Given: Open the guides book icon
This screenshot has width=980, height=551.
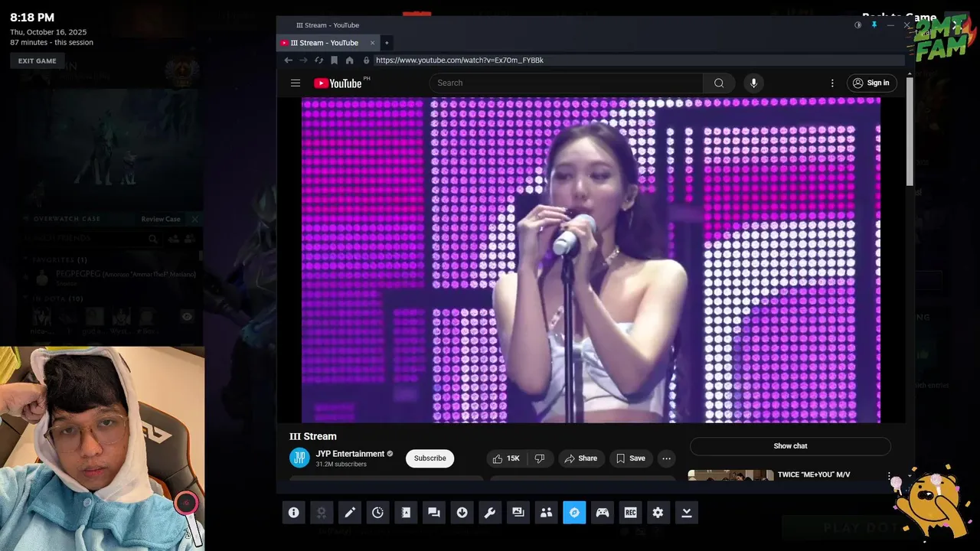Looking at the screenshot, I should point(406,513).
